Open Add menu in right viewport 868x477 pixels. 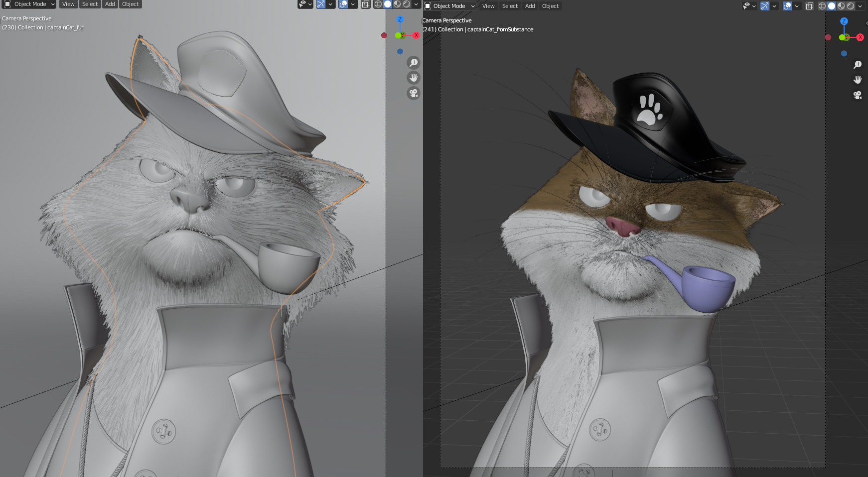[530, 6]
